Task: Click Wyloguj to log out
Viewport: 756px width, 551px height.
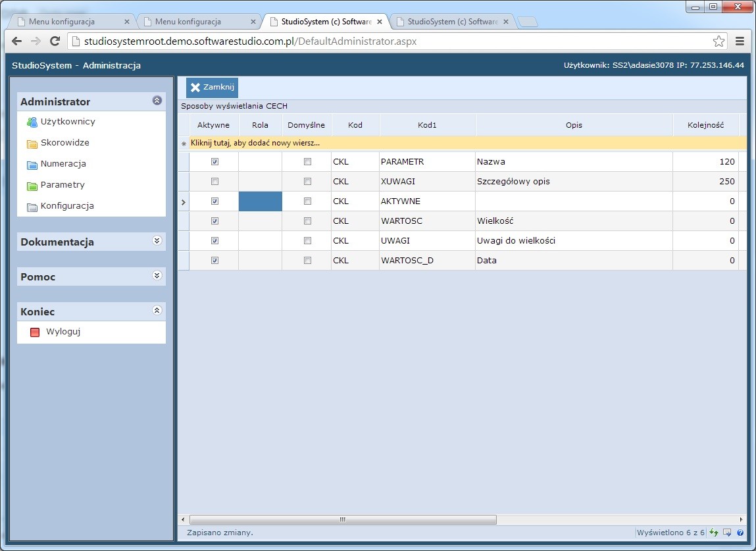Action: pyautogui.click(x=63, y=332)
